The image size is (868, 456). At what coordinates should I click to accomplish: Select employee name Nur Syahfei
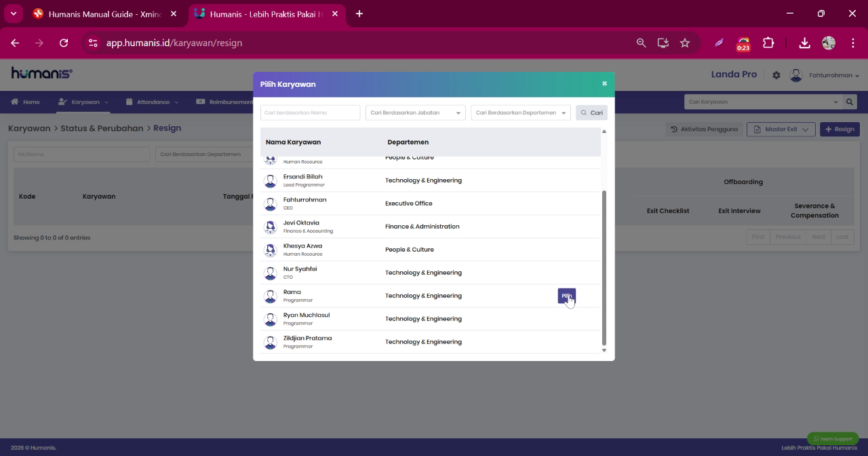300,269
